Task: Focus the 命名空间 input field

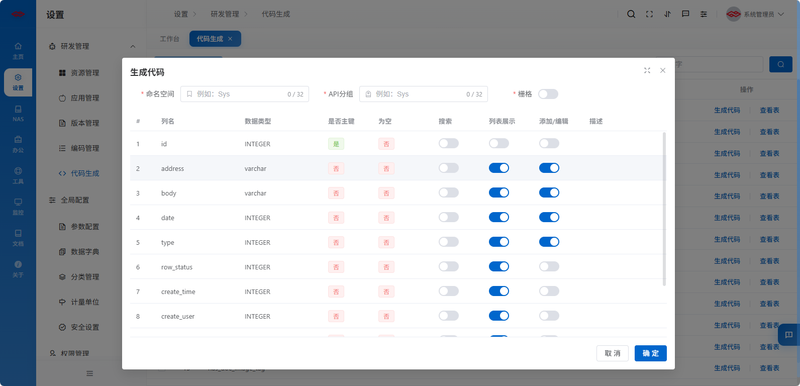Action: pyautogui.click(x=244, y=94)
